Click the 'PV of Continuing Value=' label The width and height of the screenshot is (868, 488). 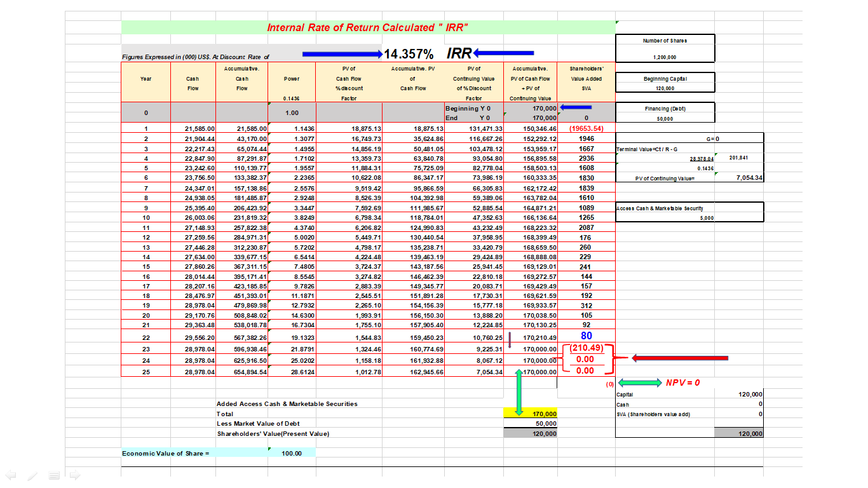[x=665, y=178]
